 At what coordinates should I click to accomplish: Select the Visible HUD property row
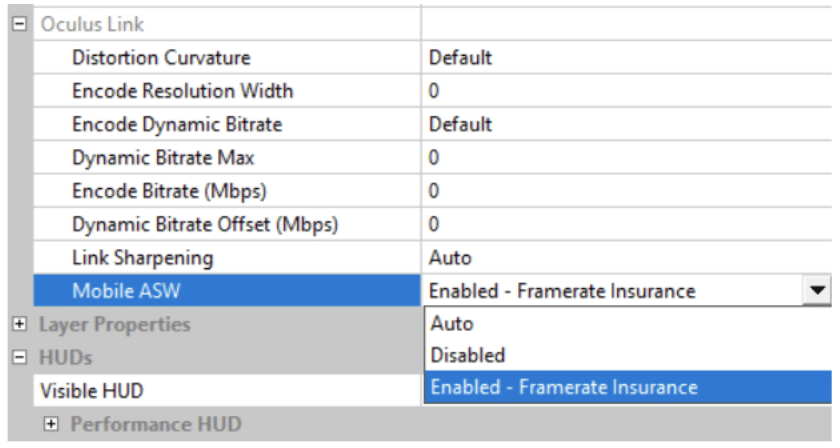98,391
